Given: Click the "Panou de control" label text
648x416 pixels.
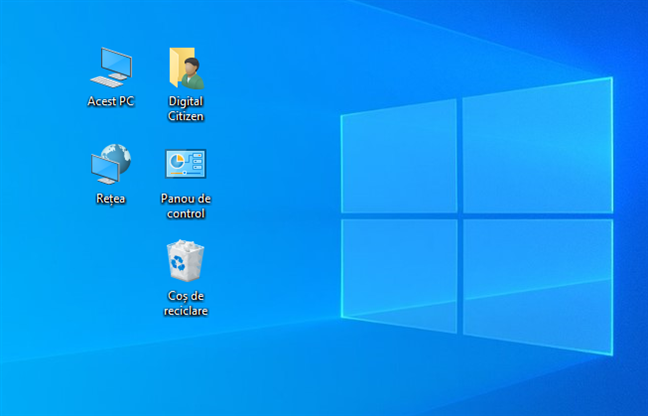Looking at the screenshot, I should click(x=186, y=206).
